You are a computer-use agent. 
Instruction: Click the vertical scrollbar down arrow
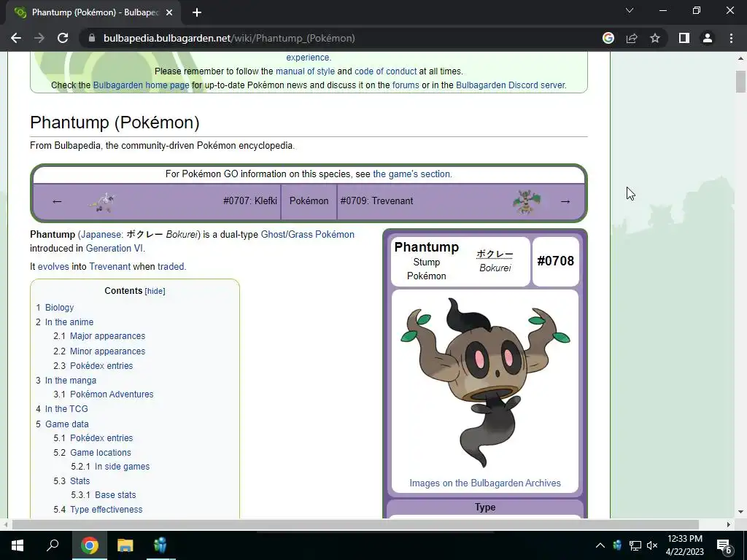[x=740, y=513]
